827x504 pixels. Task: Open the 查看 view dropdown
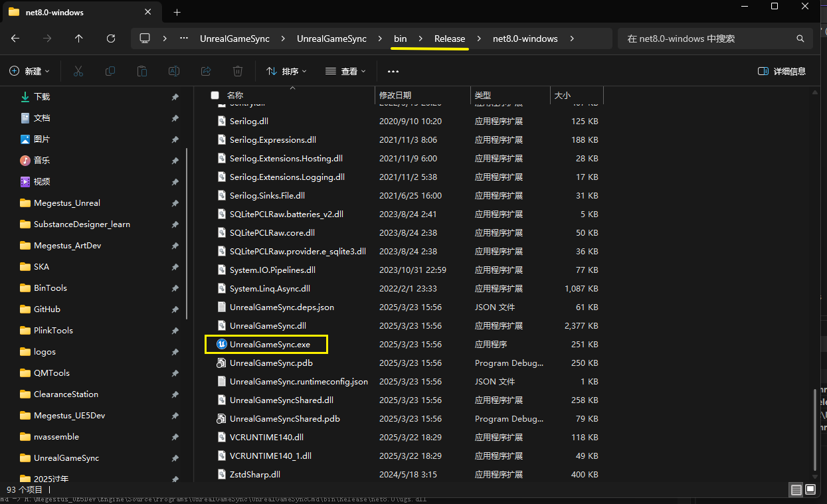[345, 71]
